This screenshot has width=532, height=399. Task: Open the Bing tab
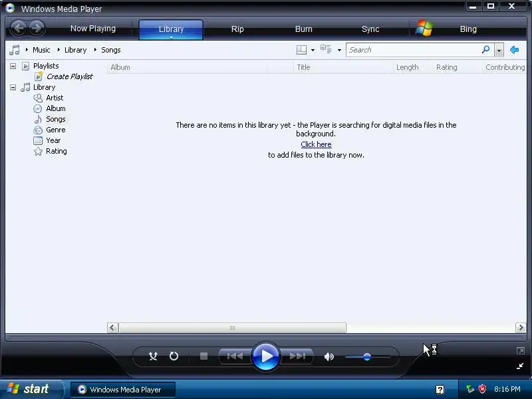point(468,29)
